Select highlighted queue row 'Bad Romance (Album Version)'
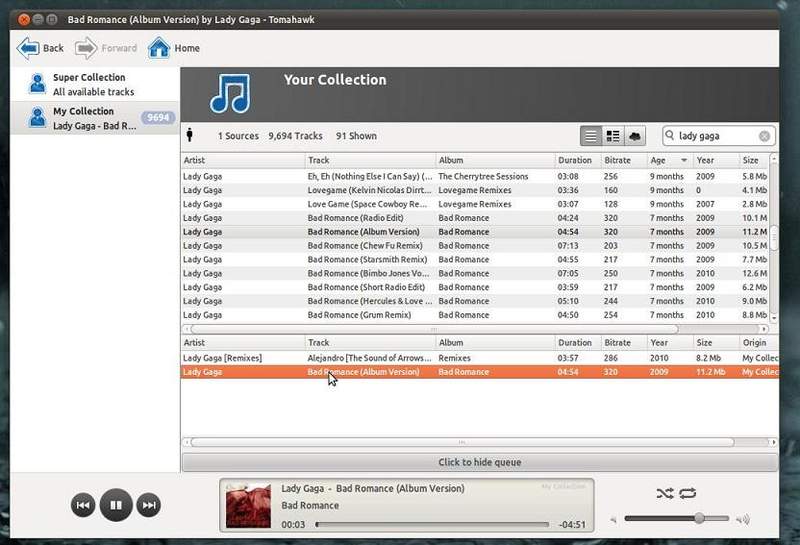This screenshot has height=545, width=800. [480, 372]
